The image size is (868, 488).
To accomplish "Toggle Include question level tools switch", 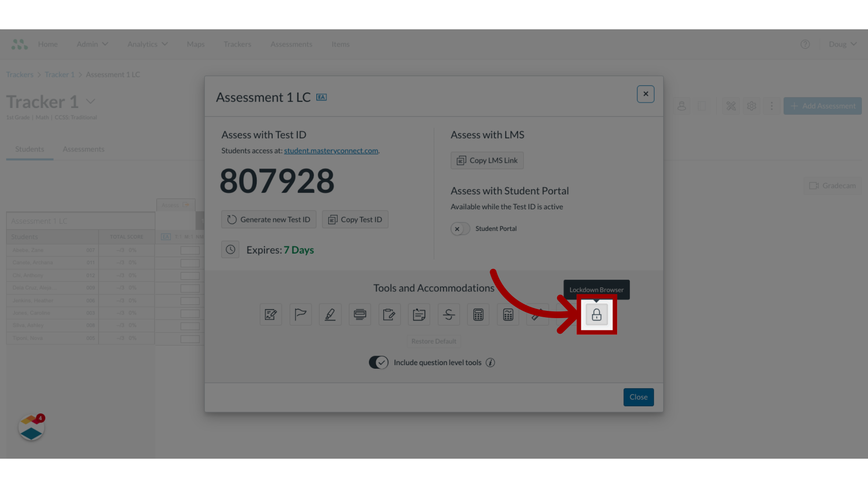I will tap(378, 361).
